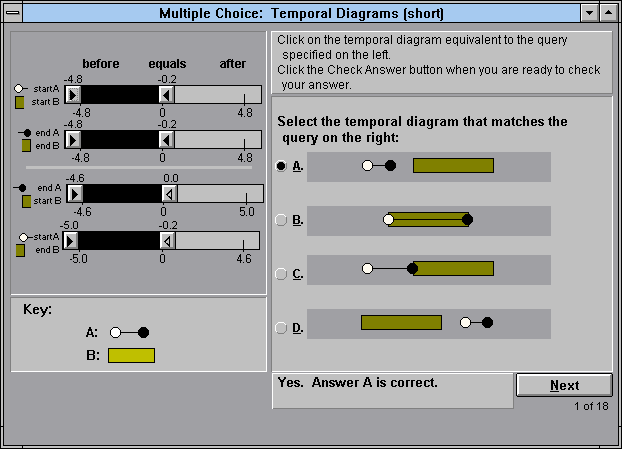622x449 pixels.
Task: Click the 'A.' option label
Action: pos(298,166)
